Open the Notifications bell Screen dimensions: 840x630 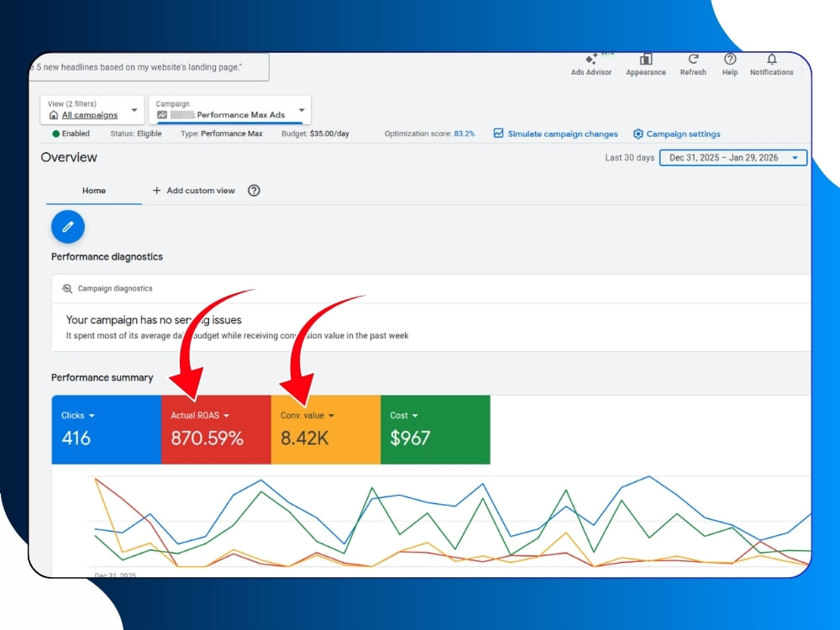point(771,59)
